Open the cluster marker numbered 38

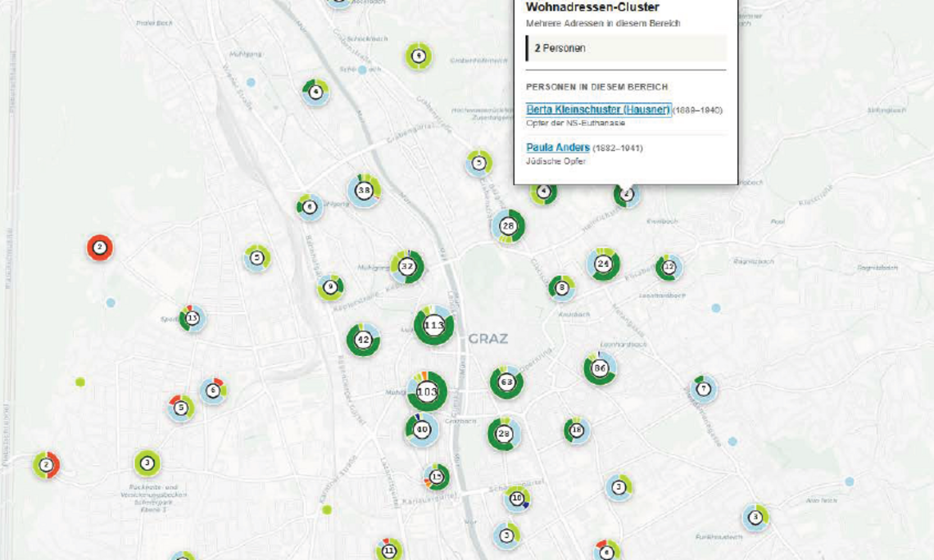coord(364,191)
